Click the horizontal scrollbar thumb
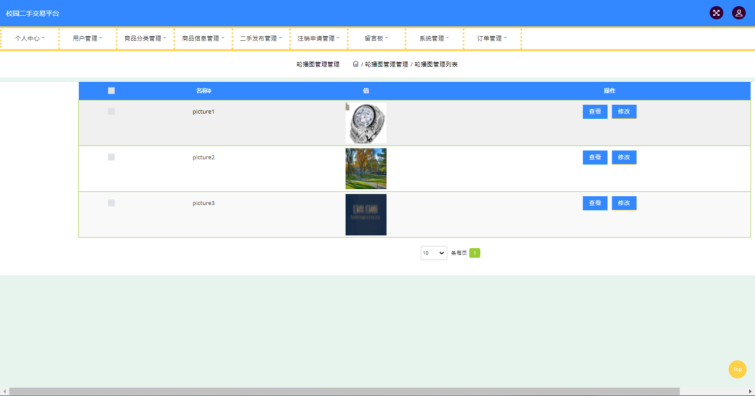This screenshot has height=396, width=755. tap(344, 391)
